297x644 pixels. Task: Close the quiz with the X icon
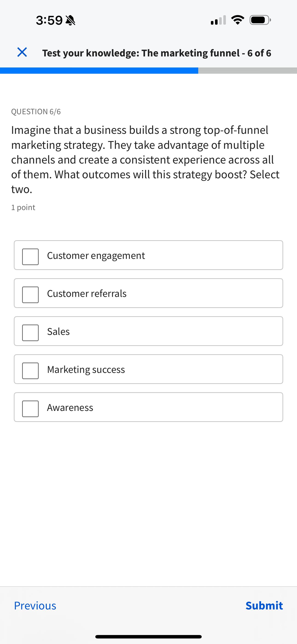click(22, 53)
